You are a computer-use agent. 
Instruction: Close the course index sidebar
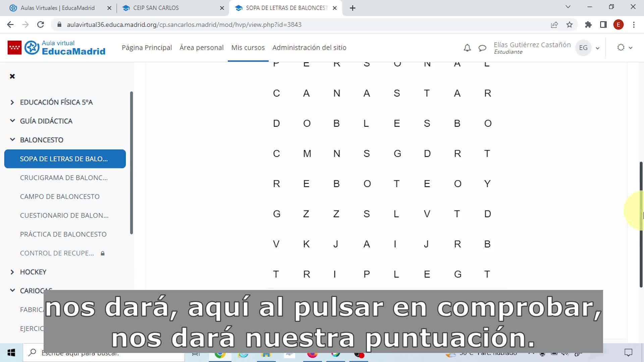coord(12,76)
